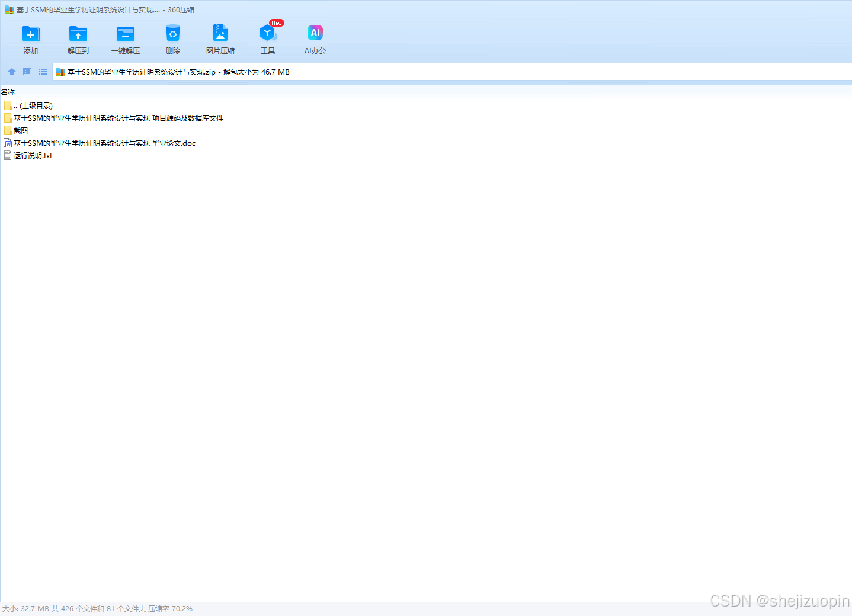Click the 名称 column header
The image size is (852, 616).
coord(8,92)
